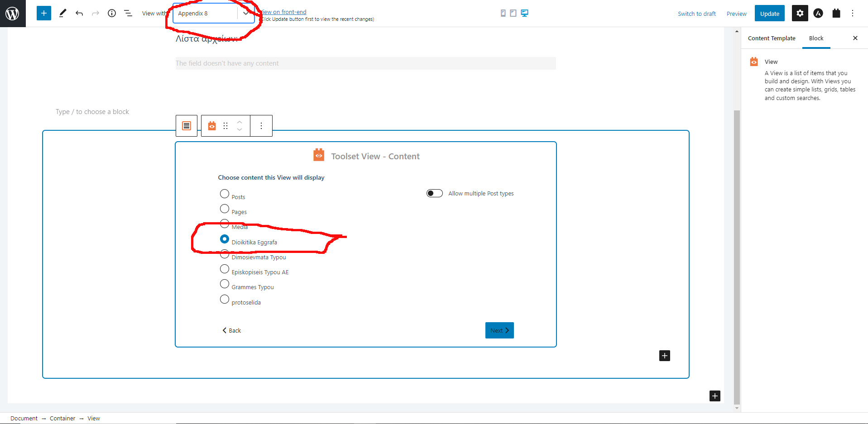The image size is (868, 424).
Task: Click the Next button
Action: (499, 330)
